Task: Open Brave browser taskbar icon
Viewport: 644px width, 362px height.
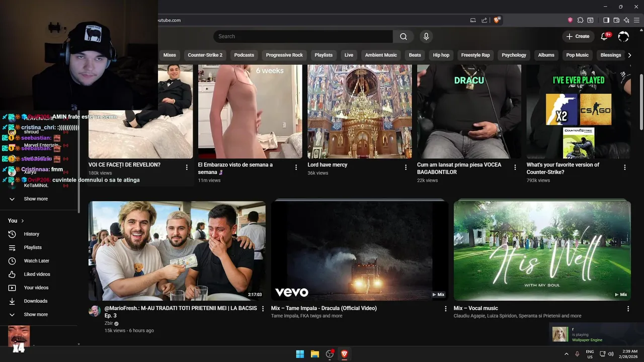Action: [345, 354]
